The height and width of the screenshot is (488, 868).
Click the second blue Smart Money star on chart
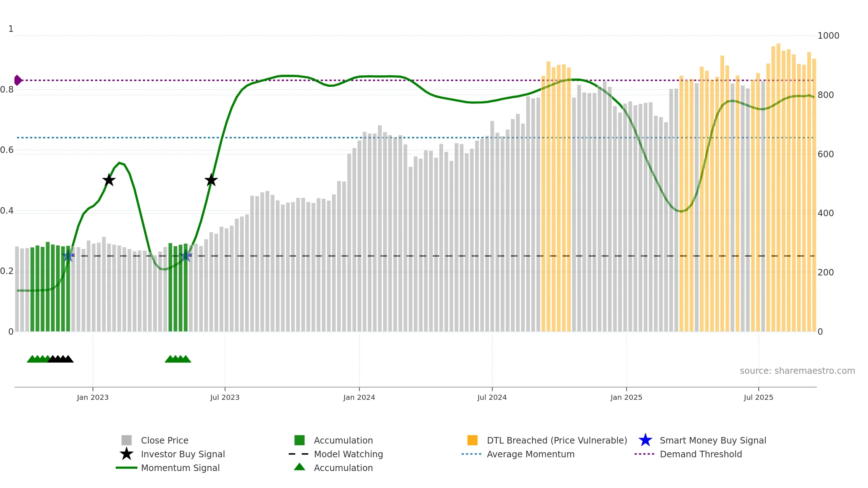(x=186, y=256)
